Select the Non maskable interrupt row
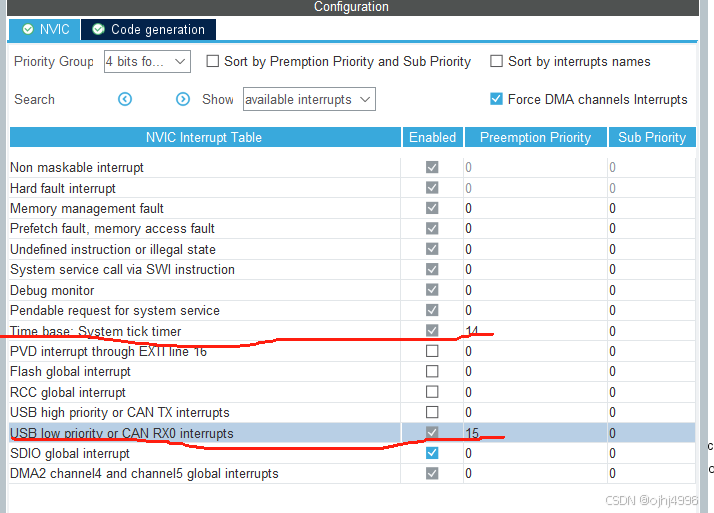This screenshot has height=513, width=714. pyautogui.click(x=352, y=167)
